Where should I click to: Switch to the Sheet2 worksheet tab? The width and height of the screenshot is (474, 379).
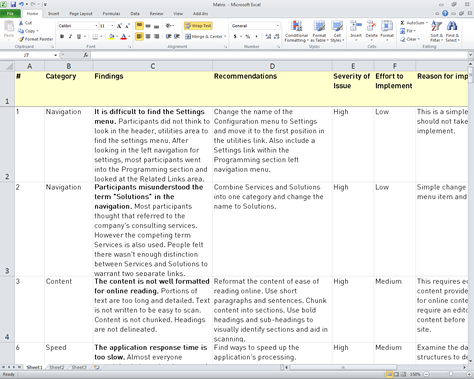(x=57, y=367)
